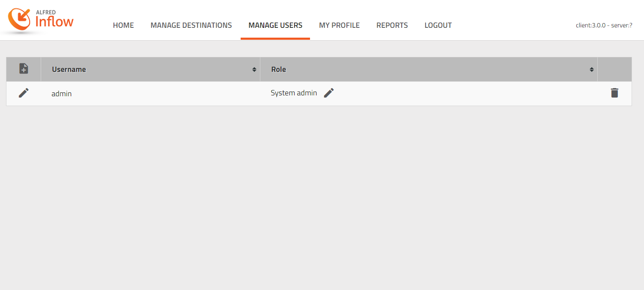Image resolution: width=644 pixels, height=290 pixels.
Task: Click the Alfred Inflow logo
Action: (41, 20)
